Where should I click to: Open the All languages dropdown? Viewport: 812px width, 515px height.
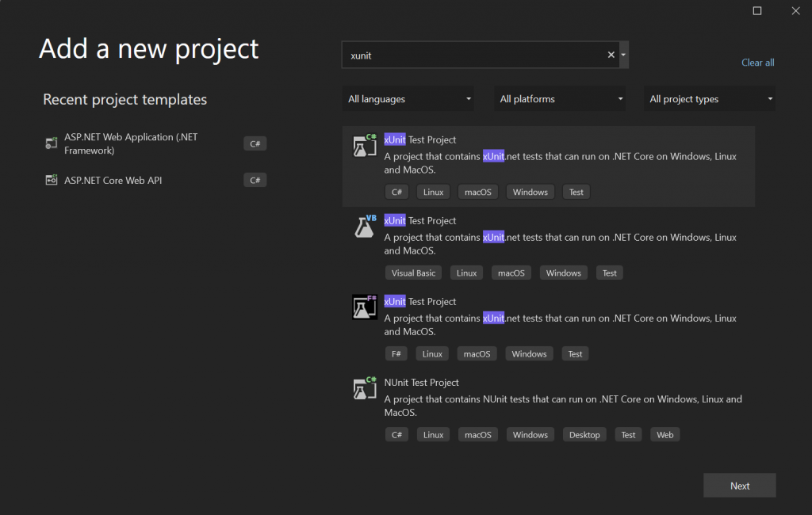408,98
